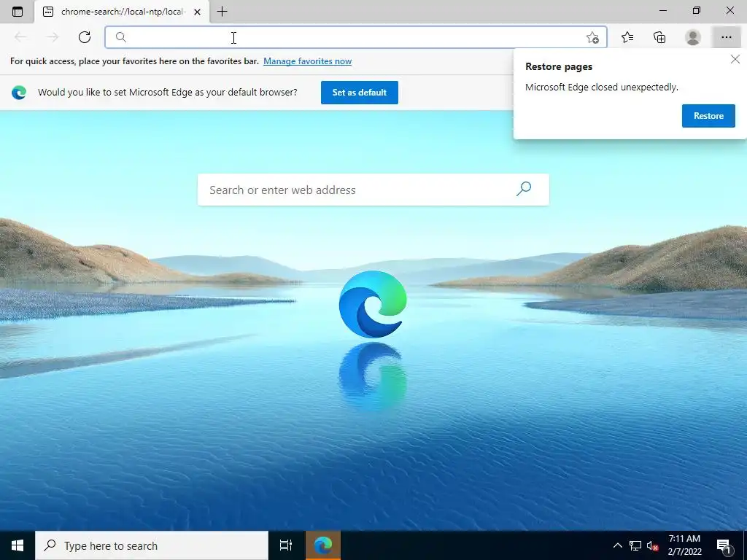Open Settings and more ellipsis menu
Image resolution: width=747 pixels, height=560 pixels.
click(x=726, y=37)
